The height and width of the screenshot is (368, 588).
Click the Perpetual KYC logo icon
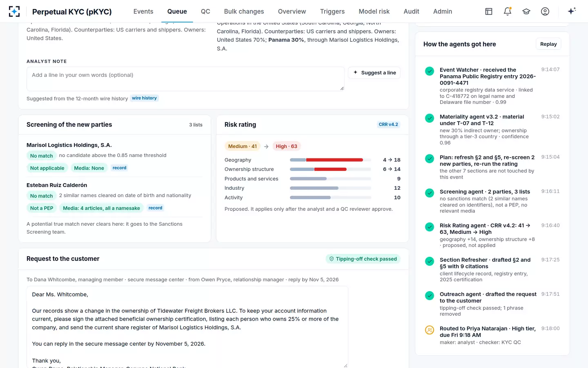pos(14,11)
